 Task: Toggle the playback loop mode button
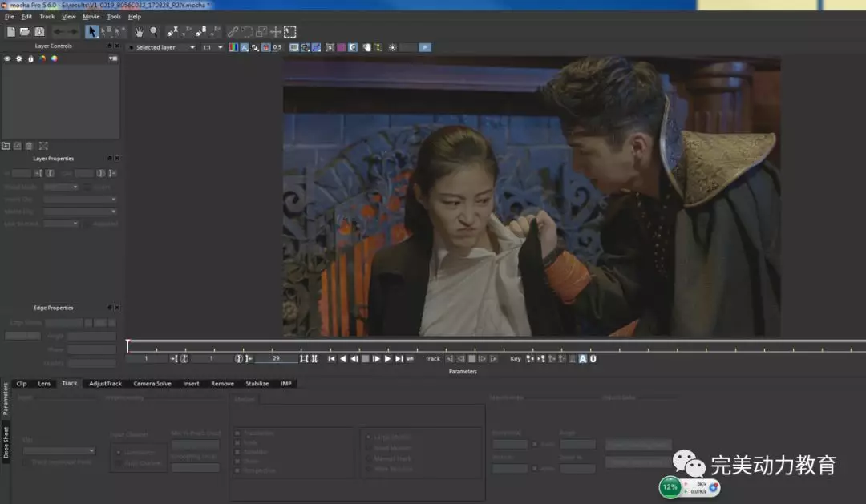tap(410, 359)
